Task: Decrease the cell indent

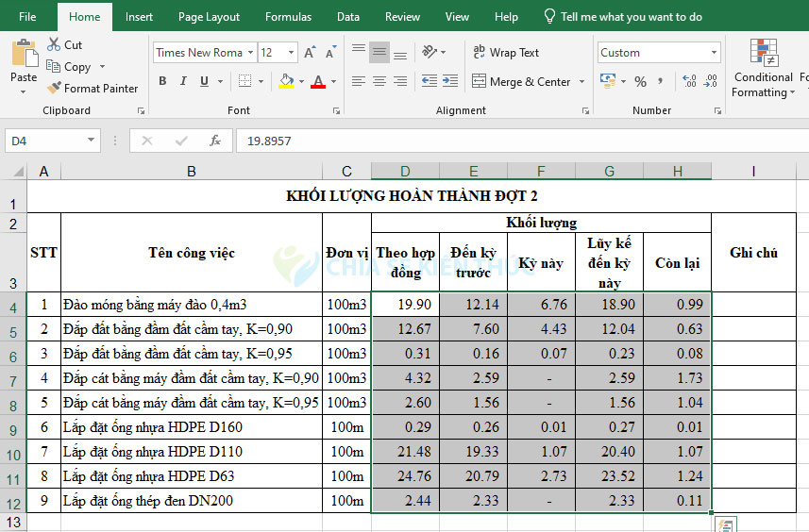Action: 430,81
